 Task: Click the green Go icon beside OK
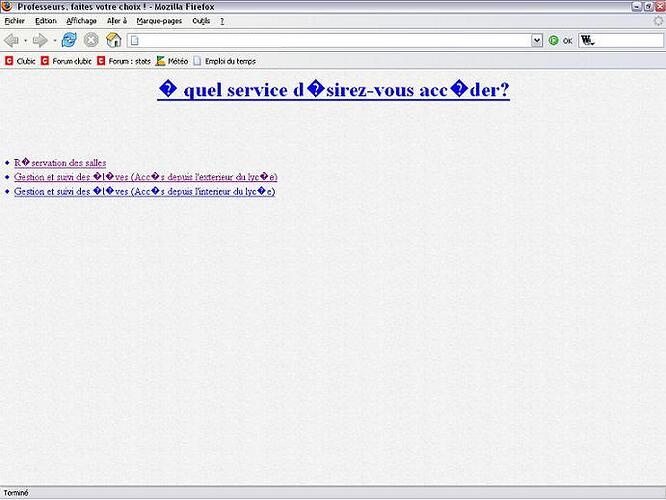tap(553, 41)
